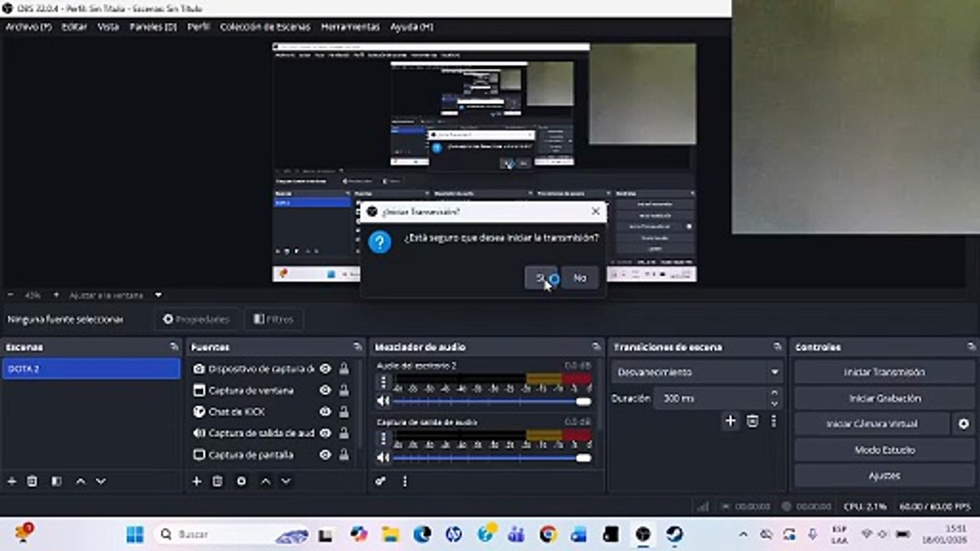980x551 pixels.
Task: Hide Captura de salida de audio source
Action: pos(325,433)
